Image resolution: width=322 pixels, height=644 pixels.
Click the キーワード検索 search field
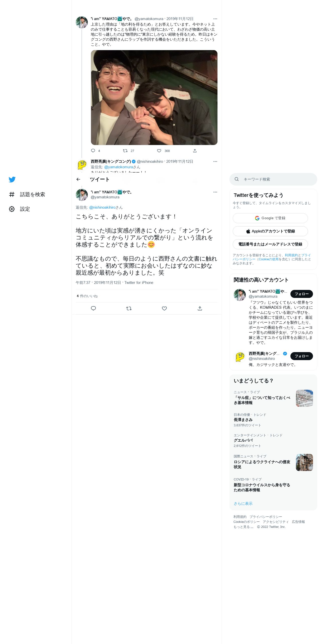[x=273, y=179]
